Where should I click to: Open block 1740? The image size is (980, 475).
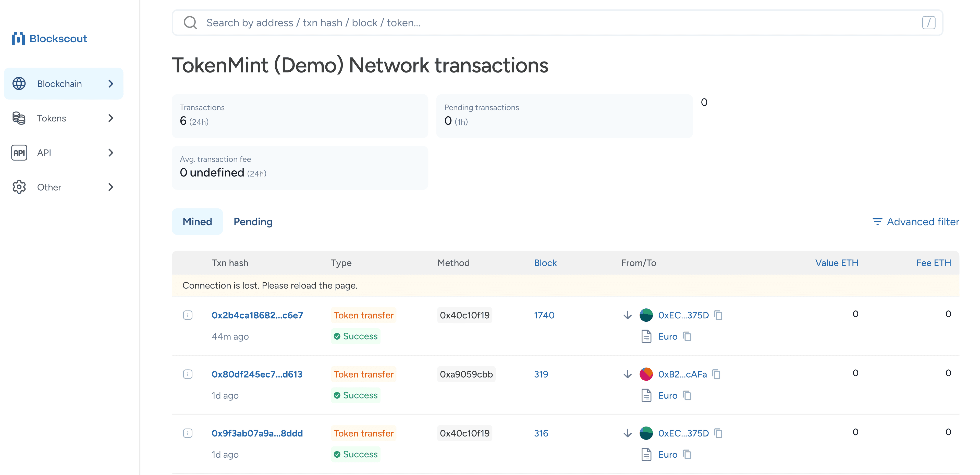(x=544, y=315)
